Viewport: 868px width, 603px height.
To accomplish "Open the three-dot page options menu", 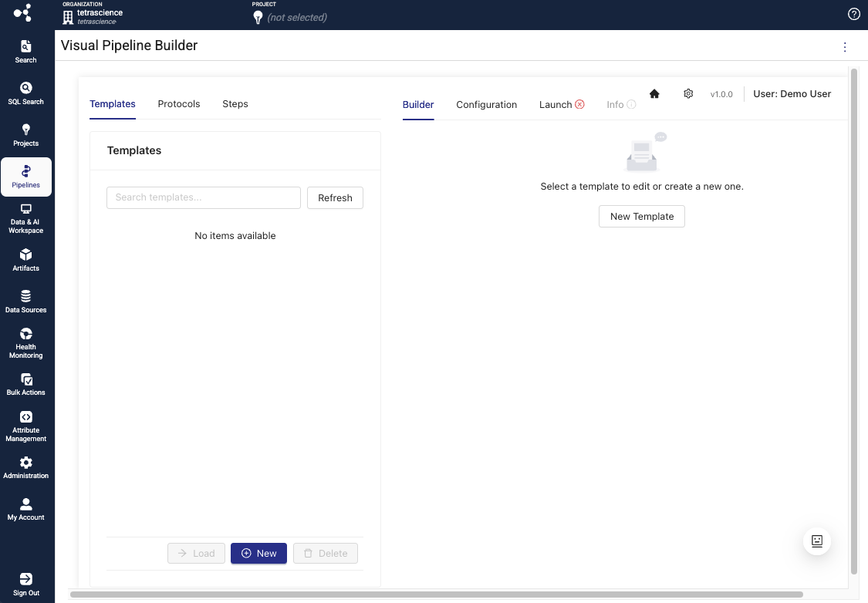I will coord(845,47).
